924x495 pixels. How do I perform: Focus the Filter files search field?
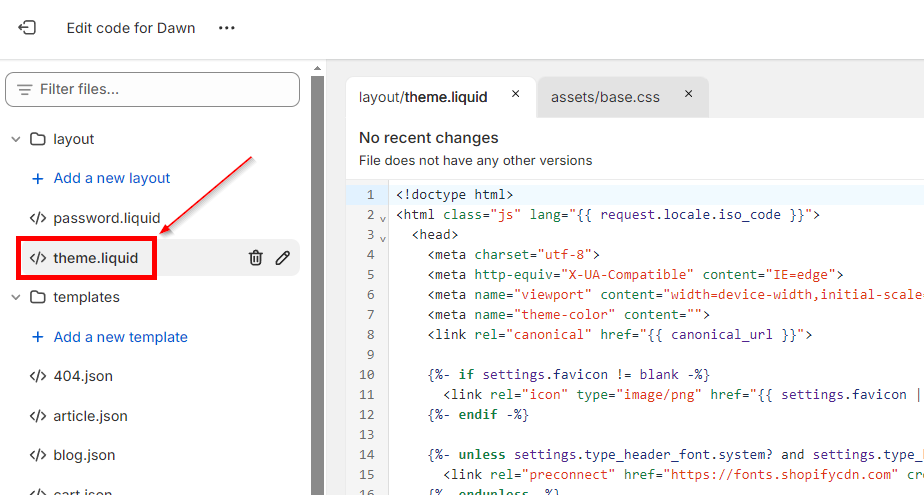point(153,90)
